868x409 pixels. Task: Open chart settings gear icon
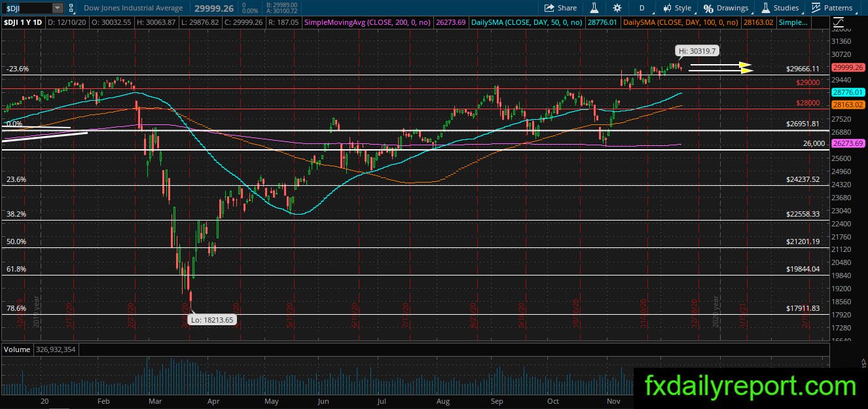(617, 8)
